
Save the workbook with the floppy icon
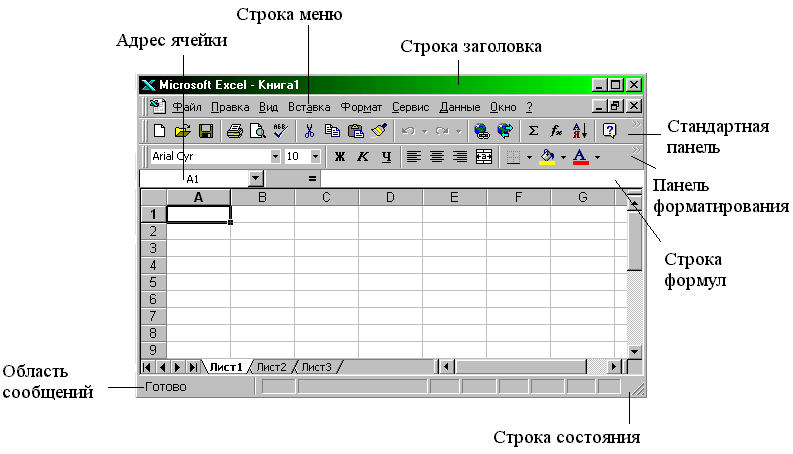pyautogui.click(x=205, y=131)
